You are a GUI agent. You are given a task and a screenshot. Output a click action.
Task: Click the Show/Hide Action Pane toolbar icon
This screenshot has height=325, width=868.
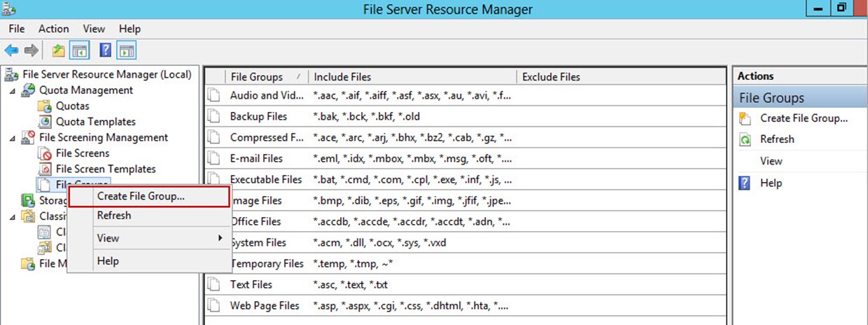pos(127,50)
